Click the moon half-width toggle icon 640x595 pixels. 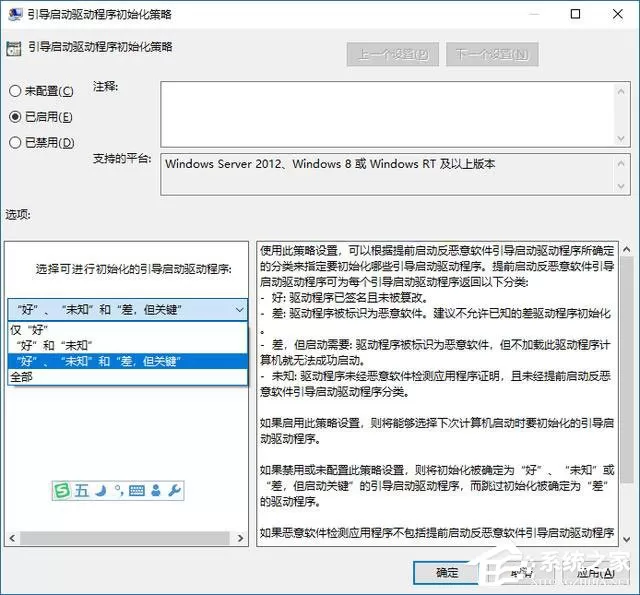tap(100, 490)
